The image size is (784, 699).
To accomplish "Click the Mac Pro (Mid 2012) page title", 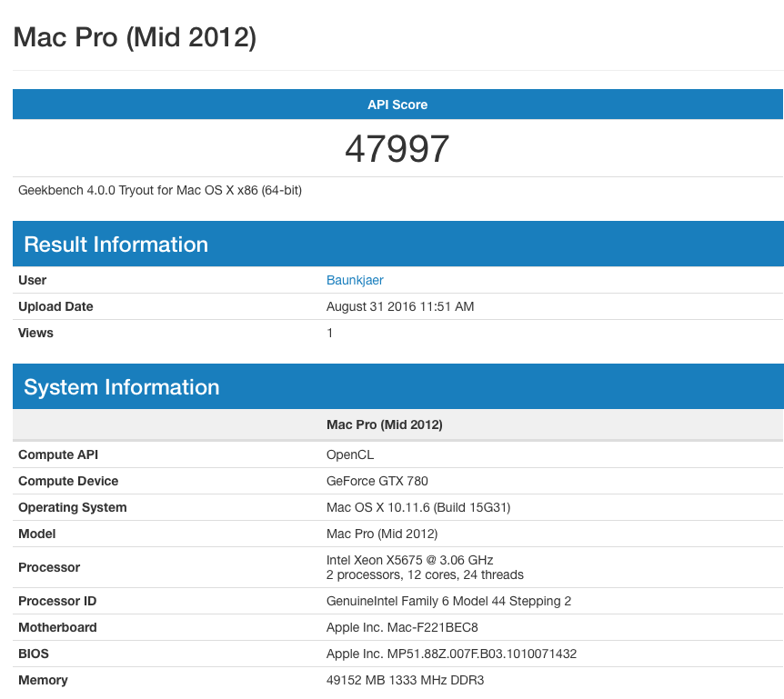I will coord(135,37).
